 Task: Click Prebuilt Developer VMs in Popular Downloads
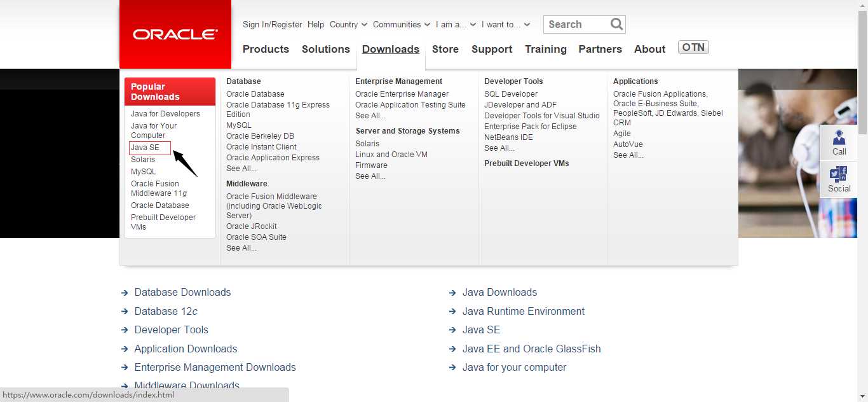163,222
